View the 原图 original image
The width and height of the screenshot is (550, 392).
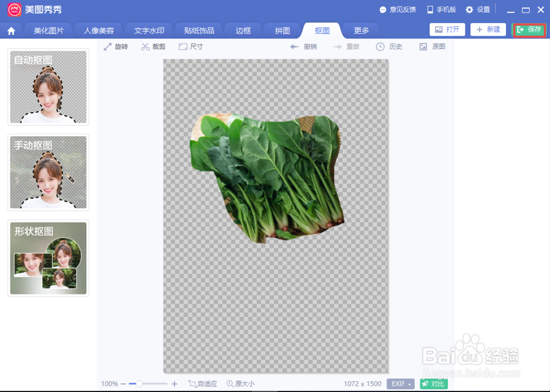point(432,47)
